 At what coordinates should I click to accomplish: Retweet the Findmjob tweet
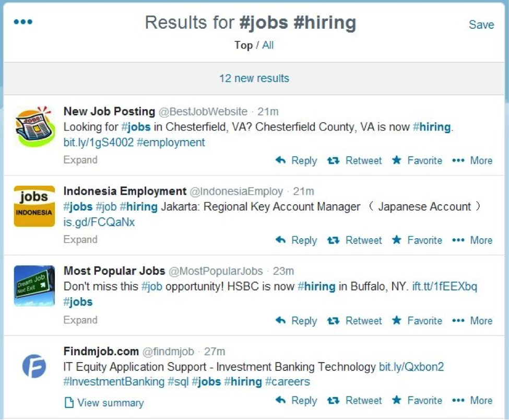pos(354,401)
